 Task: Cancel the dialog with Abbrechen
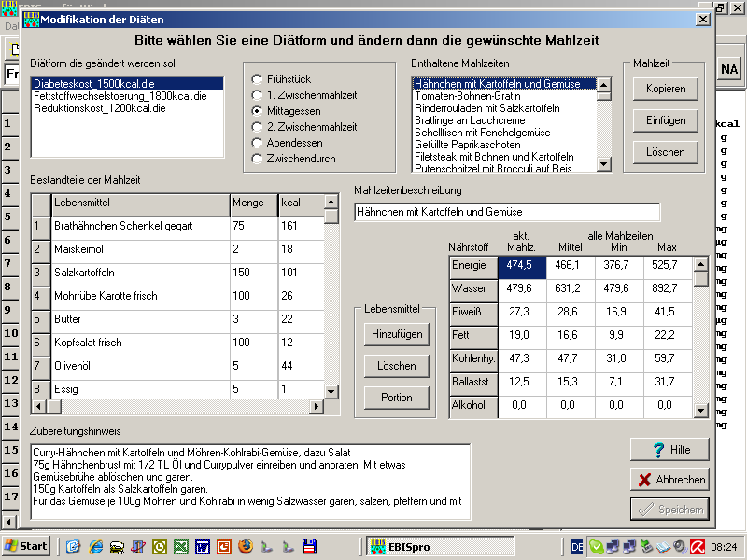click(x=669, y=480)
